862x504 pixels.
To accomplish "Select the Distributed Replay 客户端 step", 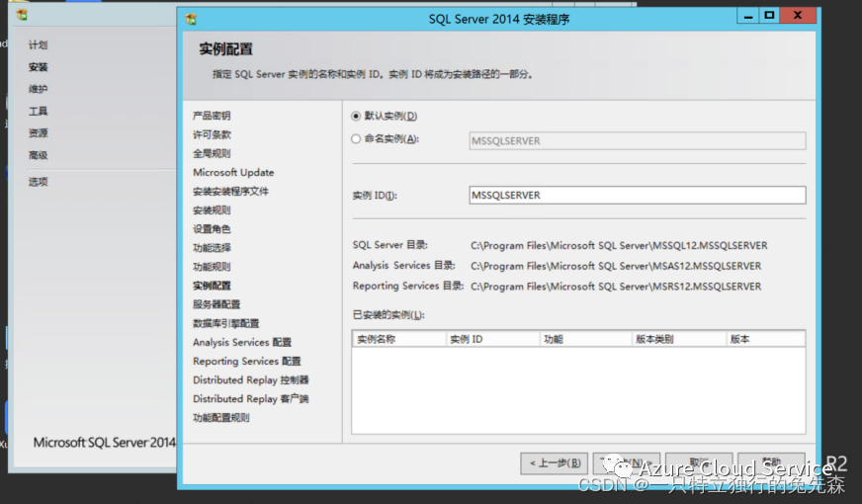I will click(251, 398).
